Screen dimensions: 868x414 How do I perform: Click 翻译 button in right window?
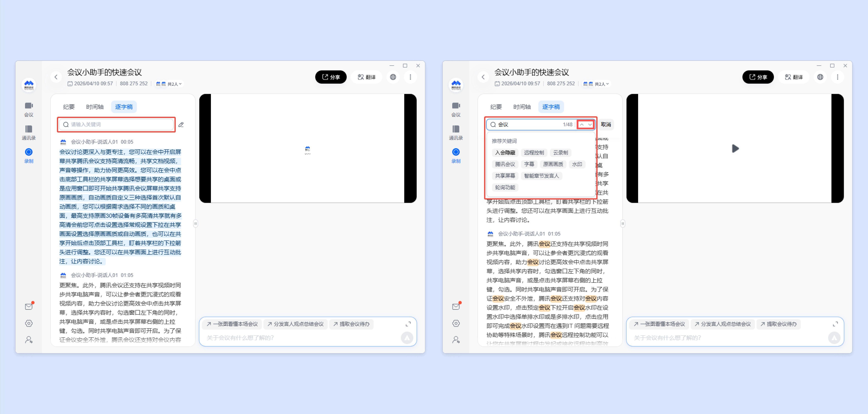click(794, 77)
